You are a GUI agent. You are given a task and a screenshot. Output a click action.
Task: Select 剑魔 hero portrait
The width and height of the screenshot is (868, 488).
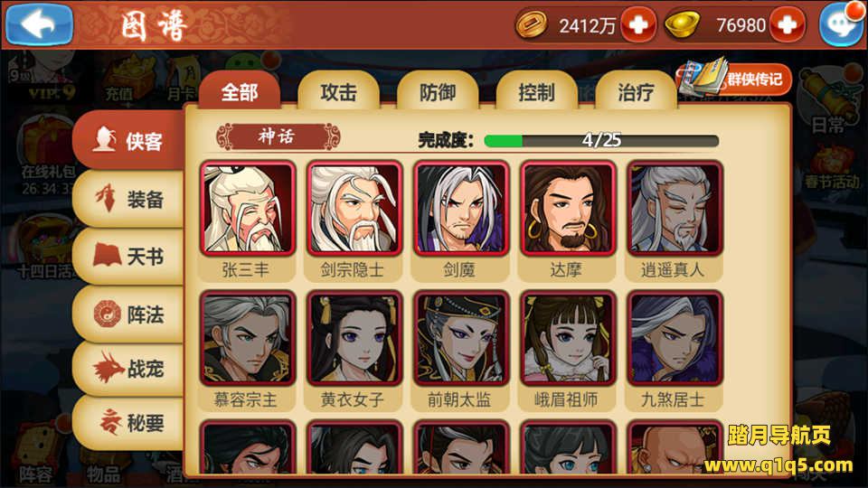[461, 209]
